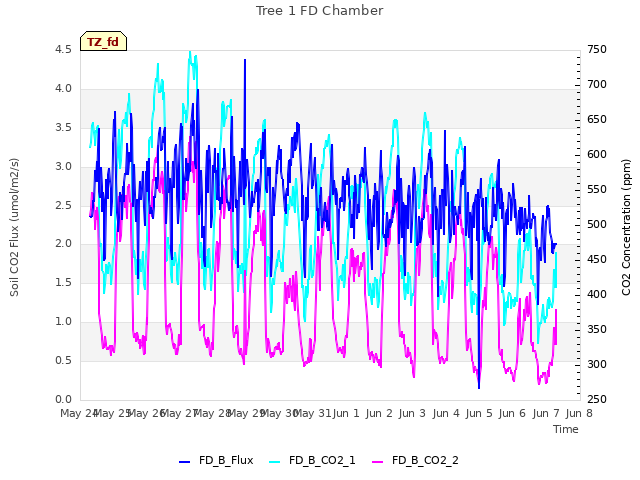Viewport: 640px width, 480px height.
Task: Click the Jun 8 date tick
Action: (x=579, y=413)
